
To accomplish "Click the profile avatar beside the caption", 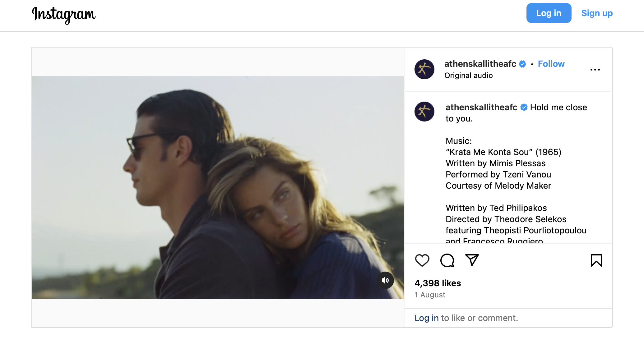I will 424,112.
